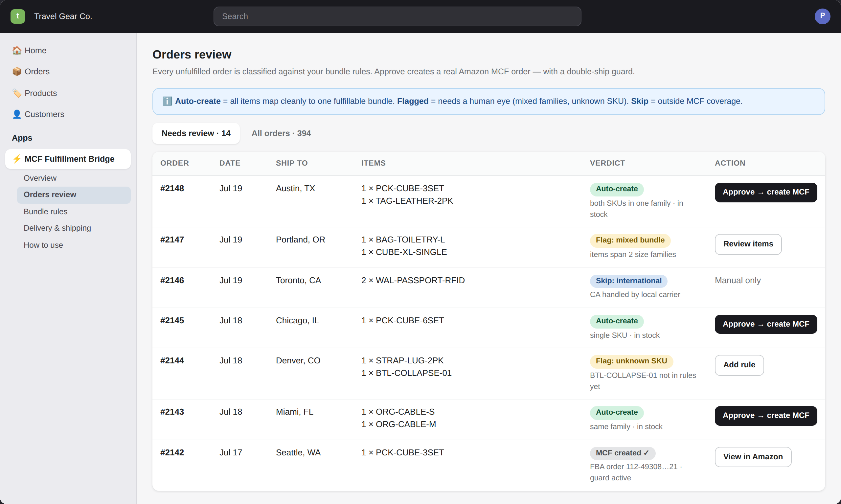841x504 pixels.
Task: Click Review items for order #2147
Action: [748, 244]
